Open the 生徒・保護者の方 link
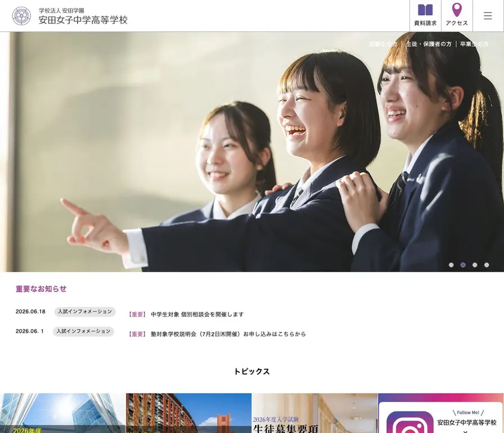Screen dimensions: 504x433 429,44
